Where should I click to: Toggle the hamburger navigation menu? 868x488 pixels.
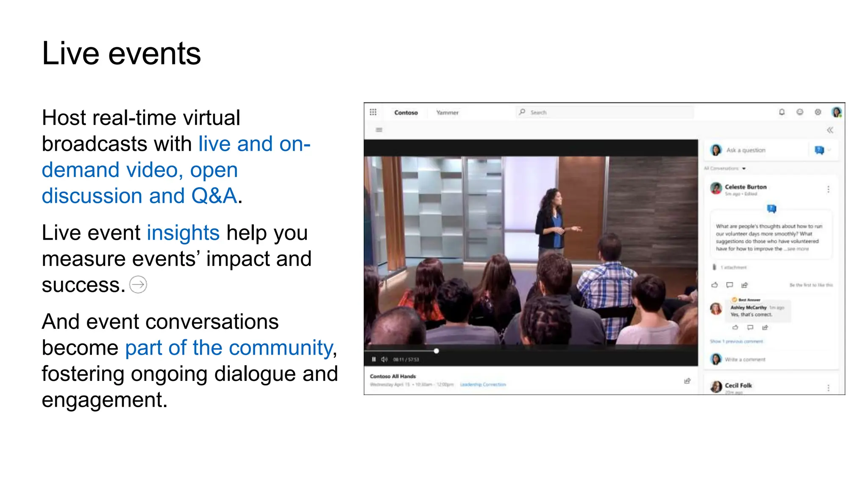[x=379, y=130]
